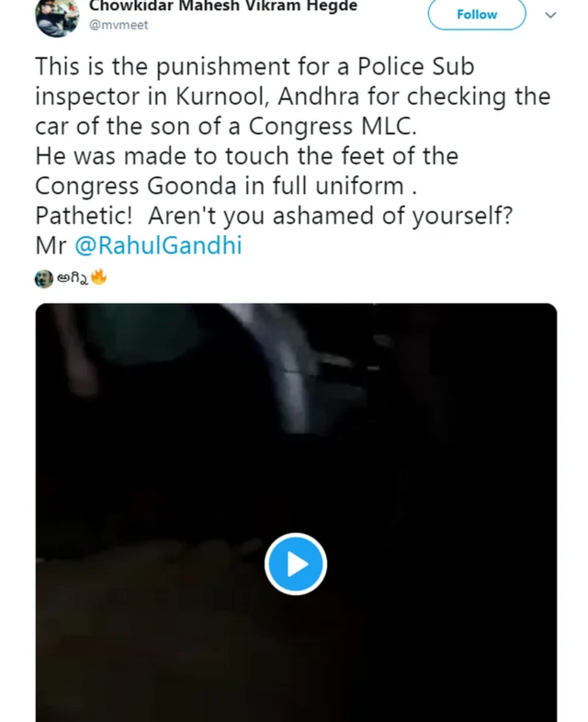
Task: Click the Telugu username below the tweet text
Action: pos(73,278)
